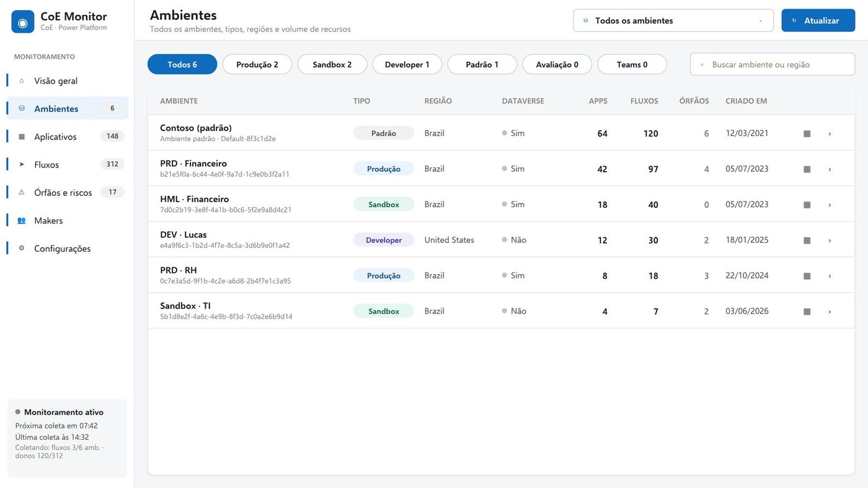
Task: Click the grid icon in PRD · RH row
Action: (807, 275)
